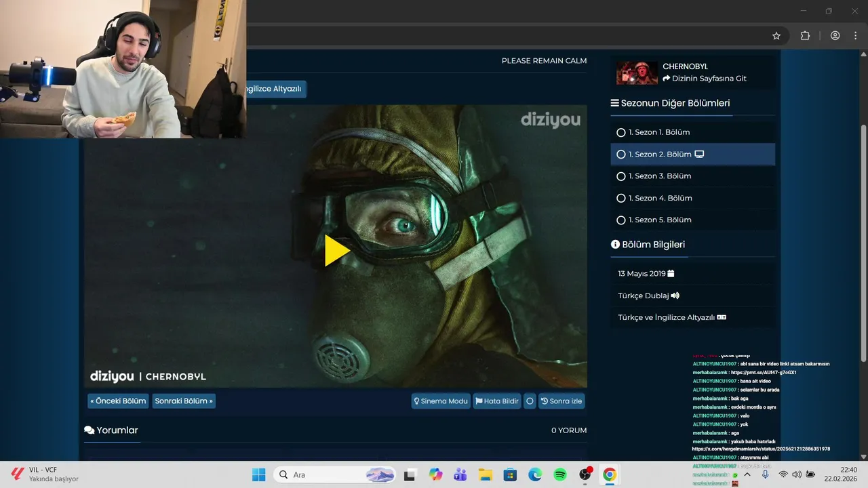The image size is (868, 488).
Task: Click the taskbar search field Ara
Action: 336,474
